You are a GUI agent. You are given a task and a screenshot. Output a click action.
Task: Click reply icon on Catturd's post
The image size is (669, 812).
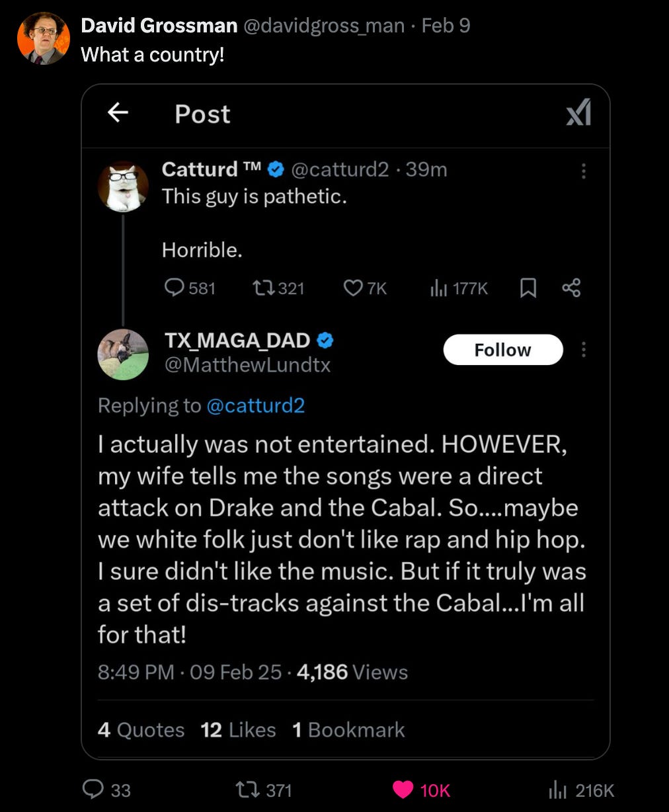[174, 287]
